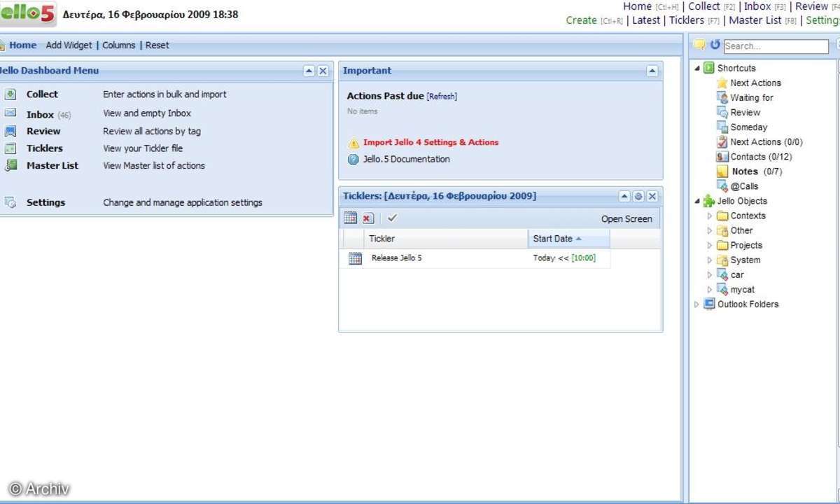This screenshot has width=840, height=504.
Task: Open Inbox in the top navigation
Action: click(757, 6)
